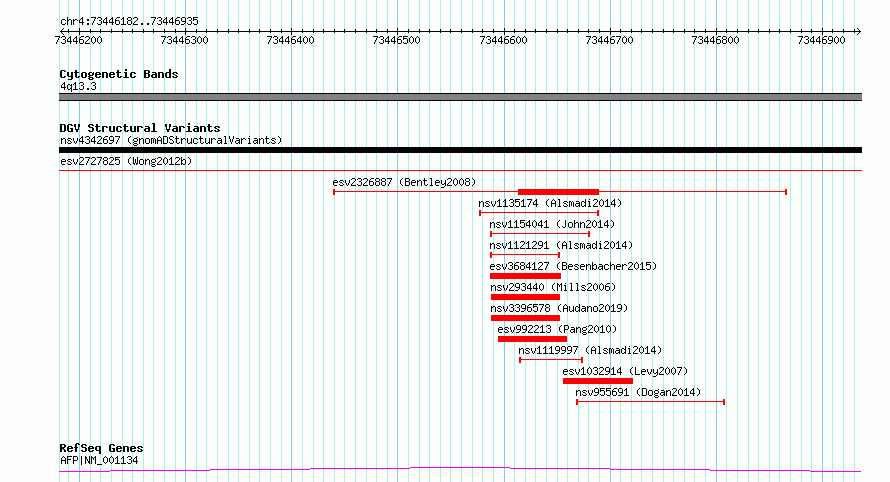
Task: Click the 73446300 ruler tick label
Action: (x=184, y=40)
